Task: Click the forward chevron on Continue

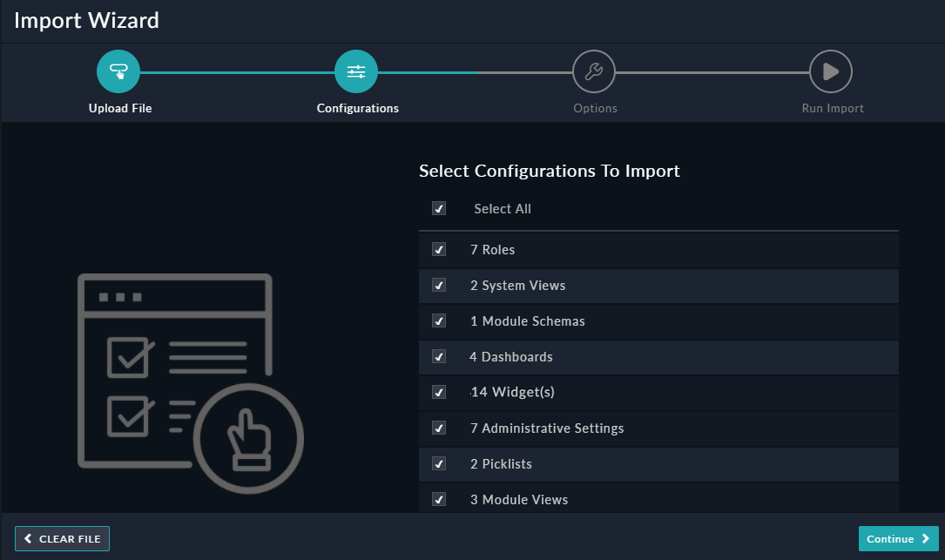Action: (923, 538)
